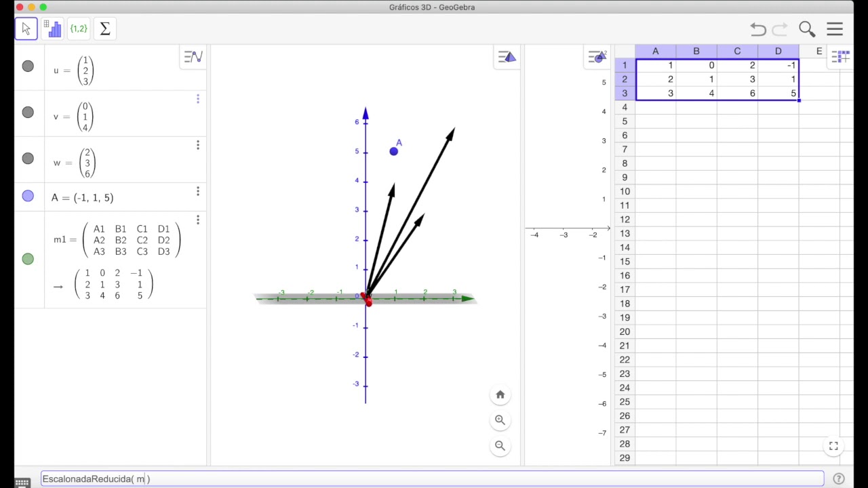The width and height of the screenshot is (868, 488).
Task: Open input help question mark
Action: pyautogui.click(x=839, y=479)
